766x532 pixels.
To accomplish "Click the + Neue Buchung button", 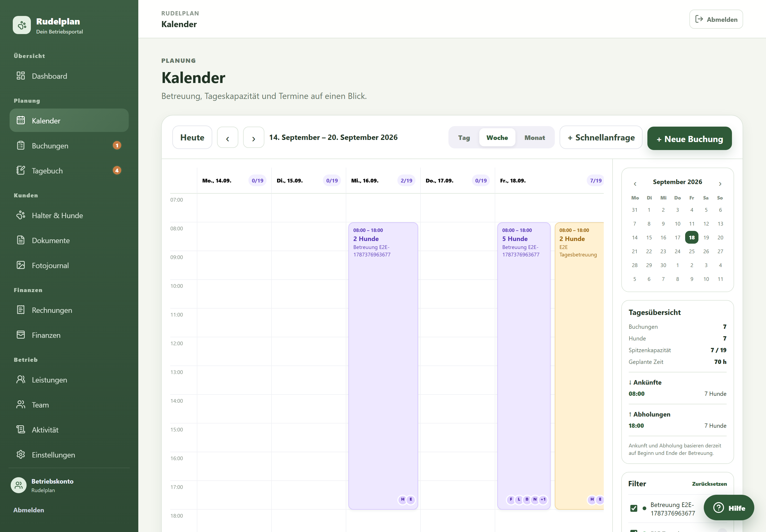I will (689, 139).
